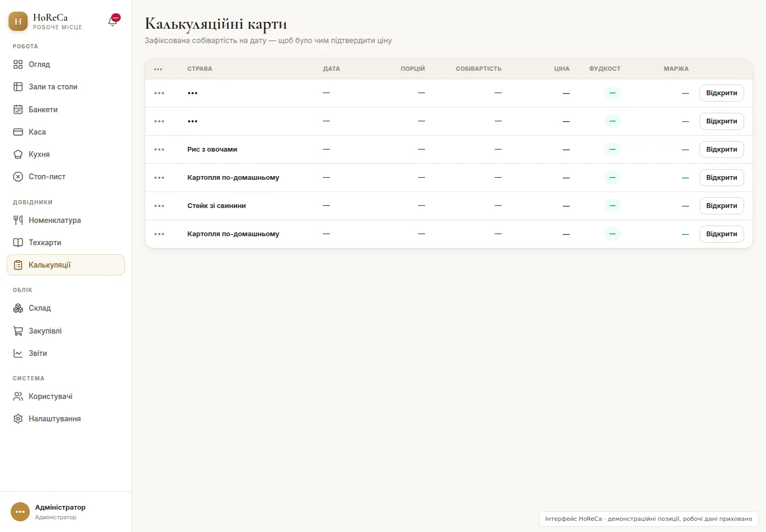
Task: Click the Огляд grid icon
Action: (18, 64)
